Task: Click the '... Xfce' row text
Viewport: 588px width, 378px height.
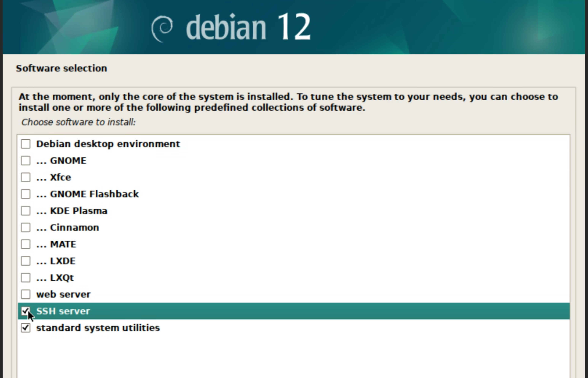Action: click(54, 177)
